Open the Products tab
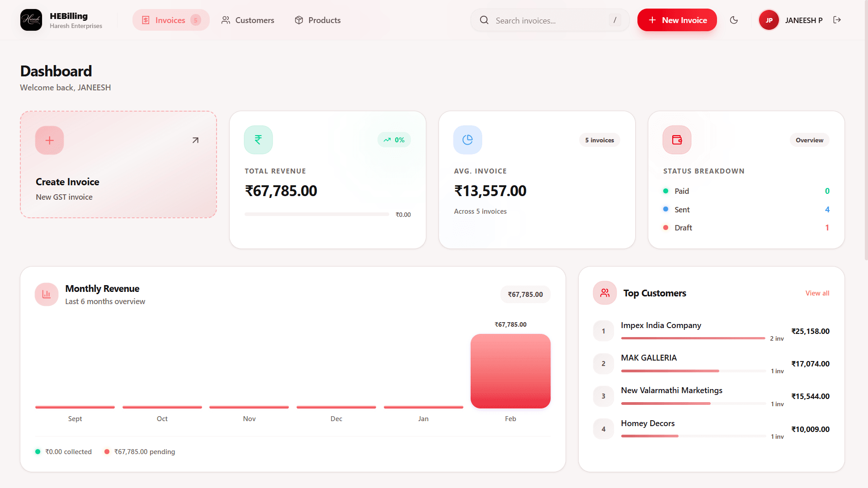The height and width of the screenshot is (488, 868). pos(317,20)
